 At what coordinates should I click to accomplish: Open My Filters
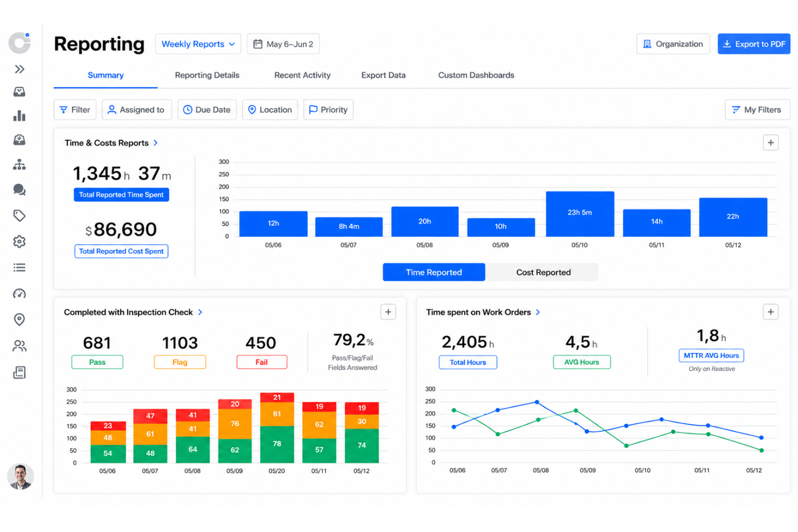[x=757, y=109]
